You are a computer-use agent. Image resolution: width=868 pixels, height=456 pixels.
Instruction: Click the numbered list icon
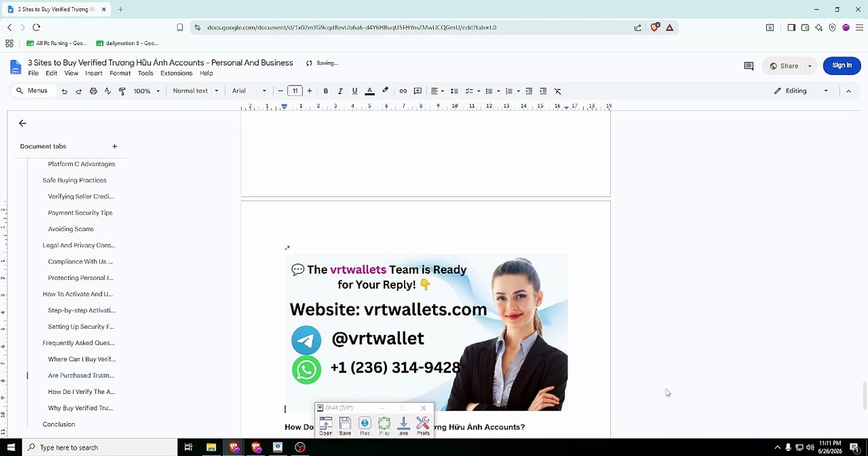pos(508,91)
